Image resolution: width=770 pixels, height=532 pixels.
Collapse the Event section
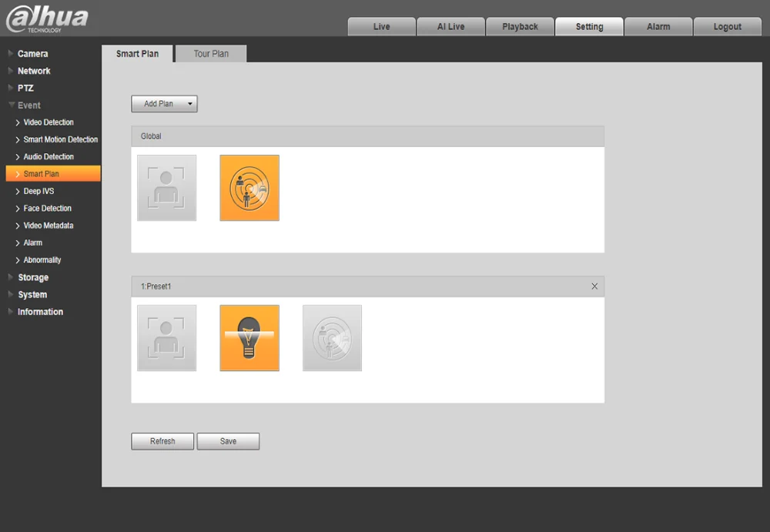pyautogui.click(x=28, y=105)
